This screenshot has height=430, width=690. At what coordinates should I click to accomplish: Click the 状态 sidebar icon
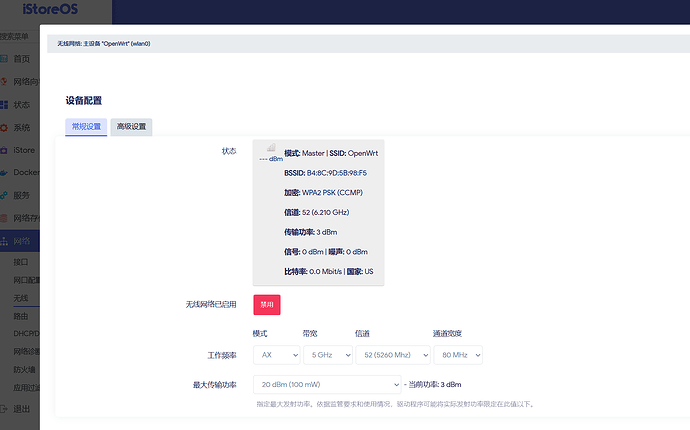tap(6, 105)
